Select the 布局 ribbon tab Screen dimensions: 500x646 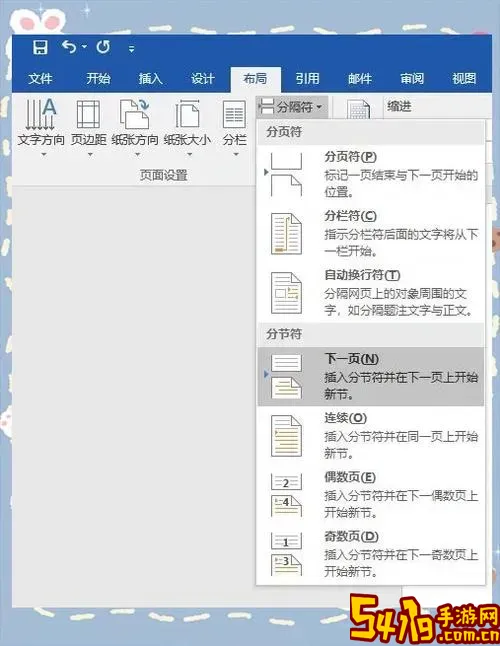tap(255, 79)
